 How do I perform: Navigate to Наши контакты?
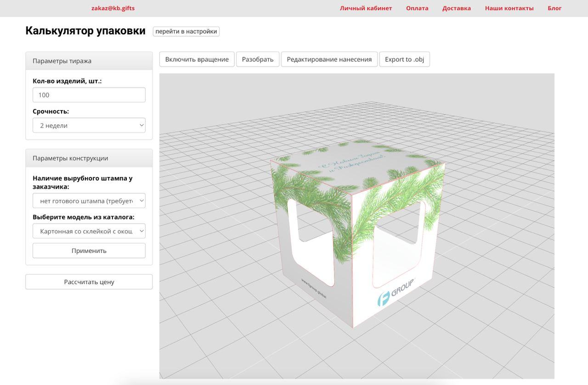click(509, 8)
